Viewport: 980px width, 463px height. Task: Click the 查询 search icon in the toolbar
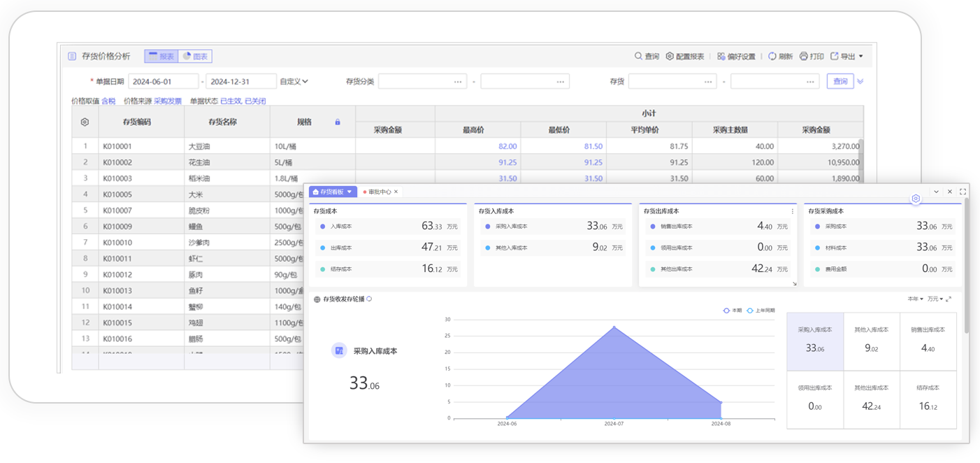point(638,56)
